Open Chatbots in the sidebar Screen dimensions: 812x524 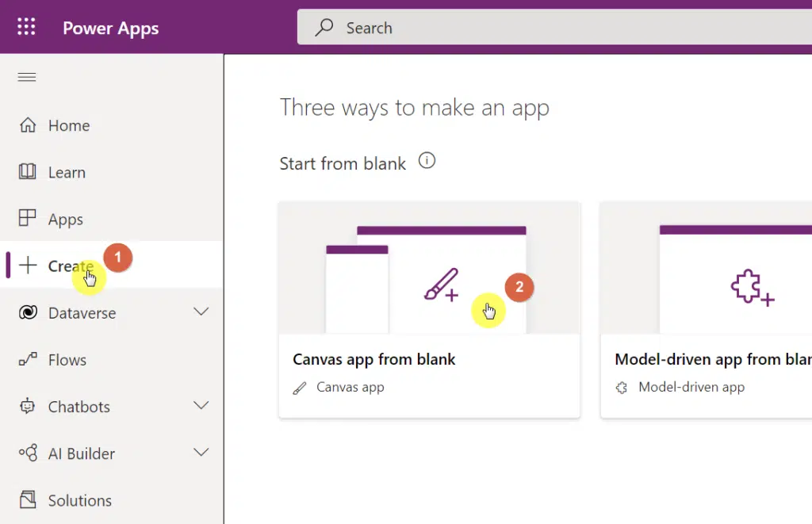112,407
